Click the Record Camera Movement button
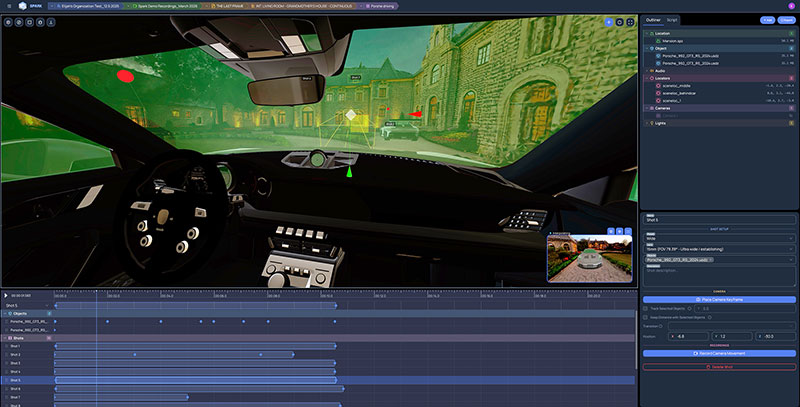This screenshot has height=407, width=800. coord(719,353)
